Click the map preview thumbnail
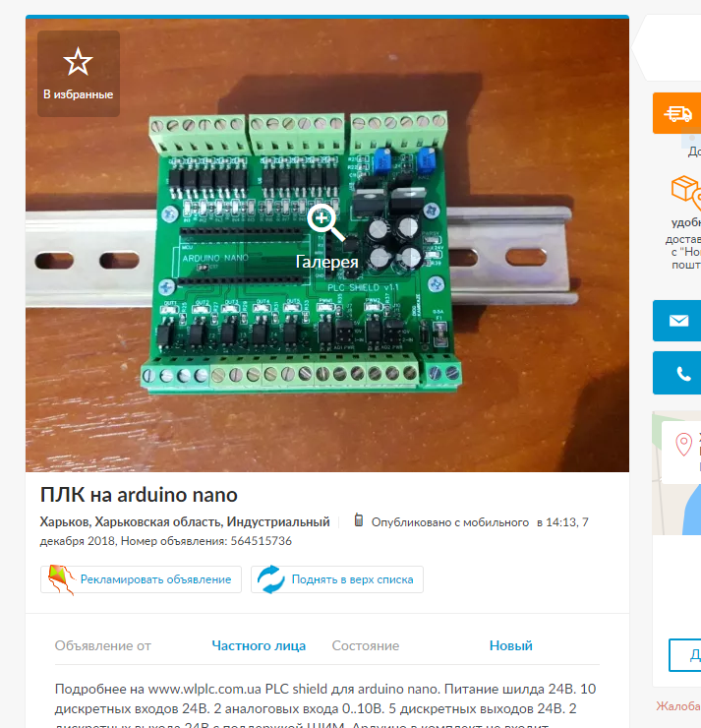Viewport: 701px width, 728px height. (x=676, y=472)
